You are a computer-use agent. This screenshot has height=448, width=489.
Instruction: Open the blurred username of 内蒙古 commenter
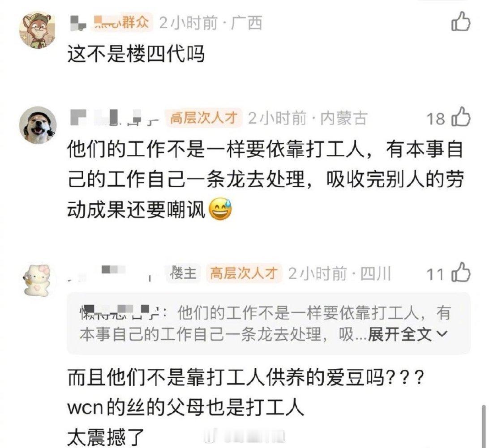click(x=115, y=118)
